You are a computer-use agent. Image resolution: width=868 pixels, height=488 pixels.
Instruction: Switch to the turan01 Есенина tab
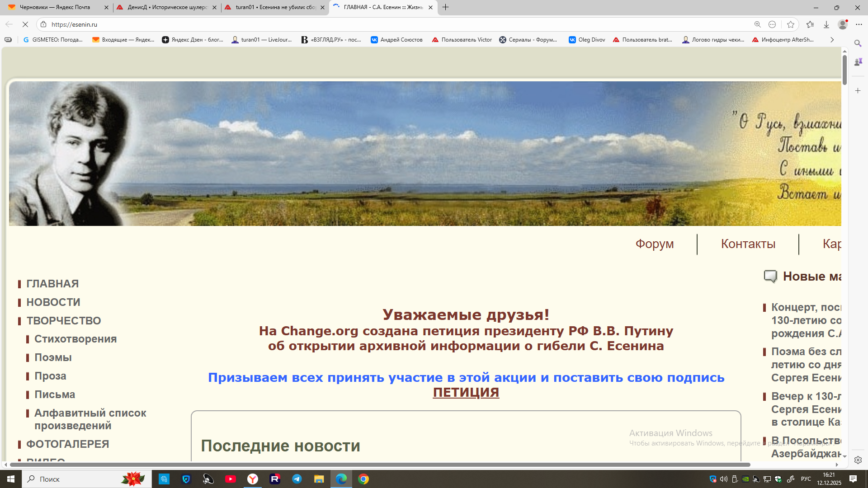pyautogui.click(x=275, y=7)
